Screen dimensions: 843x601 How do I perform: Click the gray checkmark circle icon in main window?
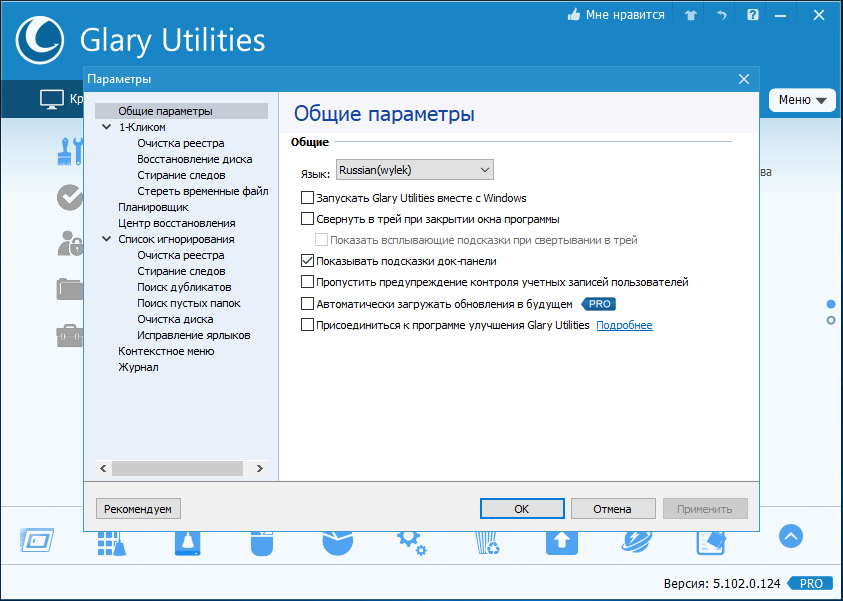(70, 197)
